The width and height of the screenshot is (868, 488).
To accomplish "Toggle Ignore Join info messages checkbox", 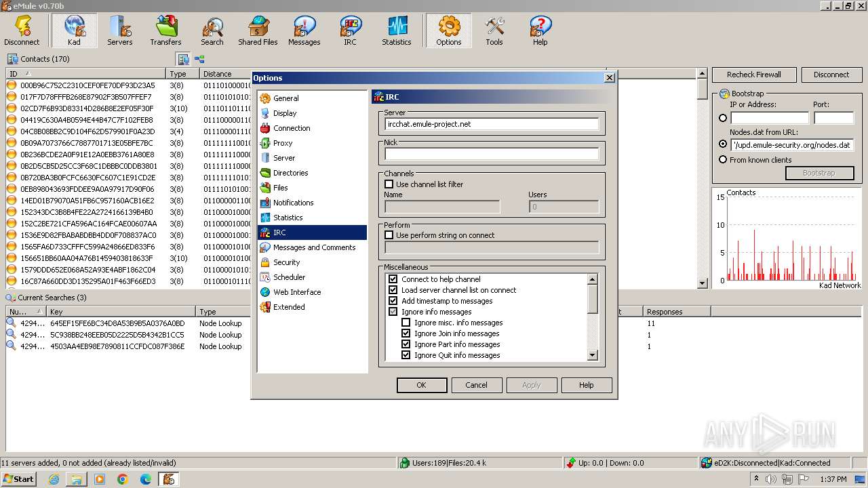I will (x=406, y=333).
